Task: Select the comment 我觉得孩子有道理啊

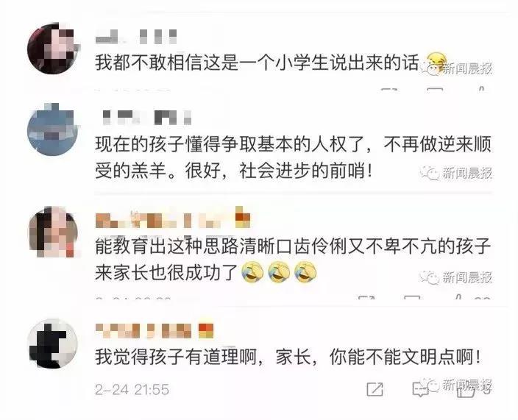Action: tap(288, 357)
